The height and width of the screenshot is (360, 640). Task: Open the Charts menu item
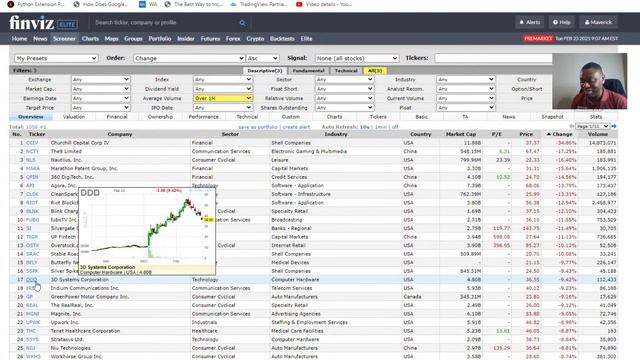pos(90,39)
